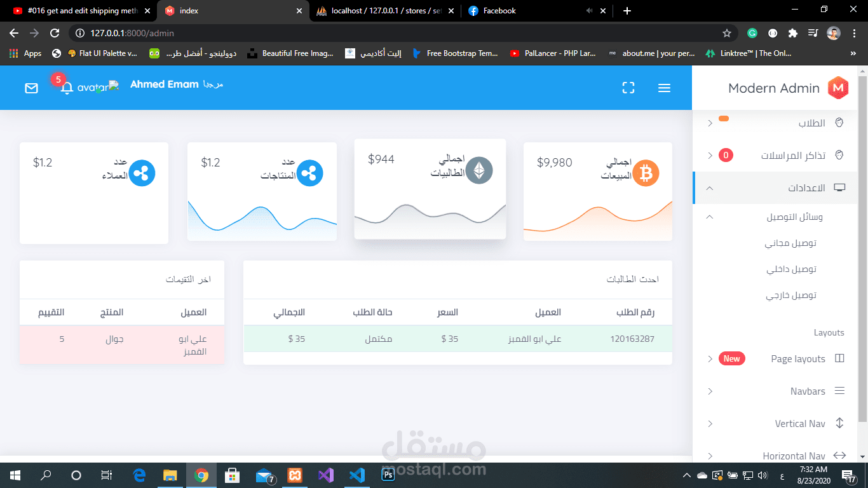The width and height of the screenshot is (868, 488).
Task: Open توصيل مجاني shipping option
Action: tap(790, 243)
